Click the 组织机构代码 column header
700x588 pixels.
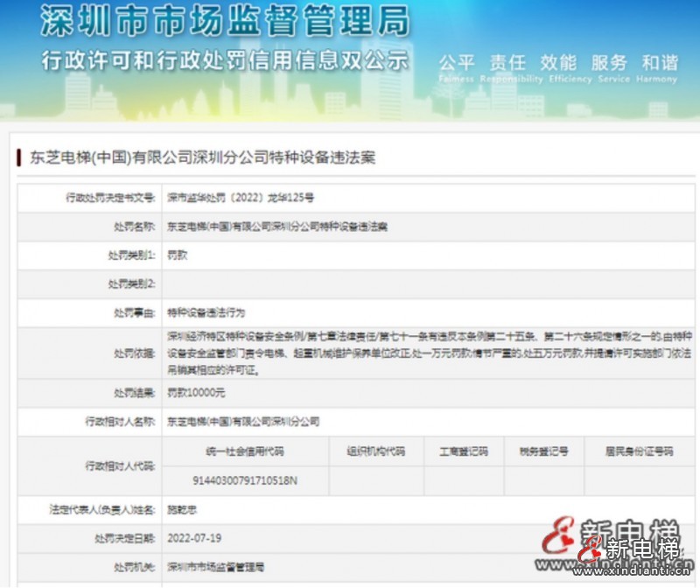click(x=376, y=452)
